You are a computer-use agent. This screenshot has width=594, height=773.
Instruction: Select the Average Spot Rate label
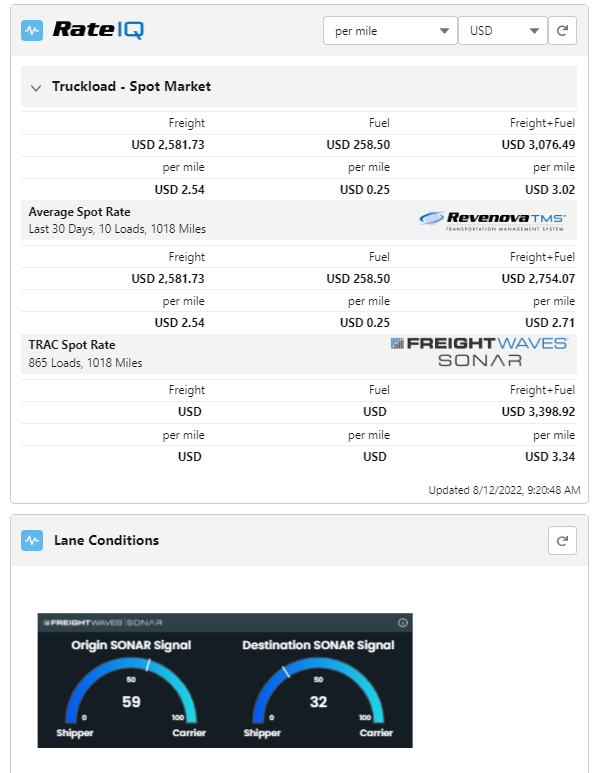(79, 212)
